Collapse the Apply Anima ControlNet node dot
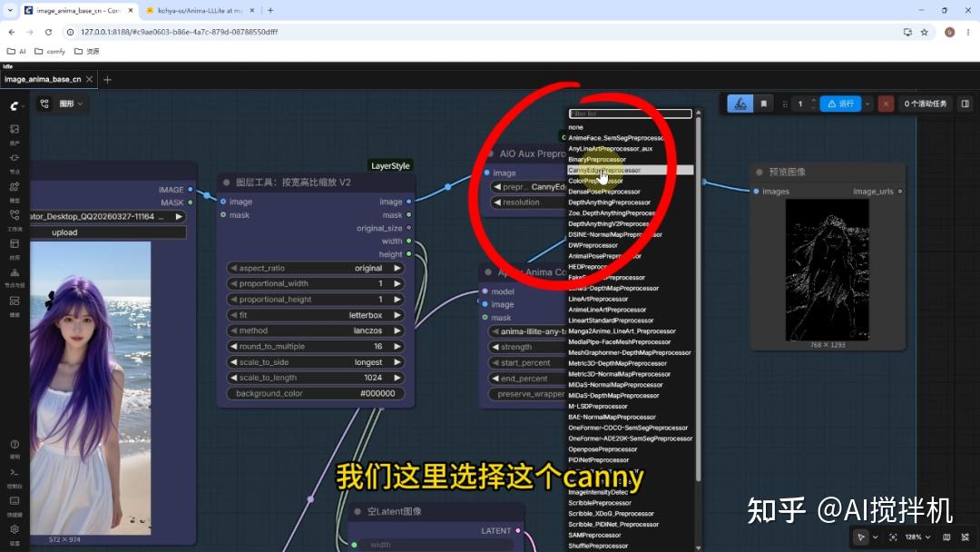This screenshot has width=980, height=552. coord(488,272)
